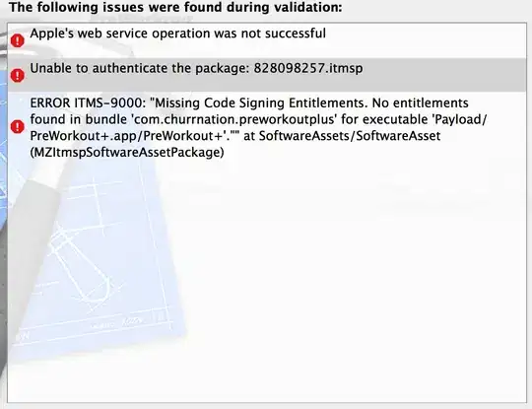
Task: Click error icon next to Unable to authenticate
Action: pyautogui.click(x=18, y=75)
